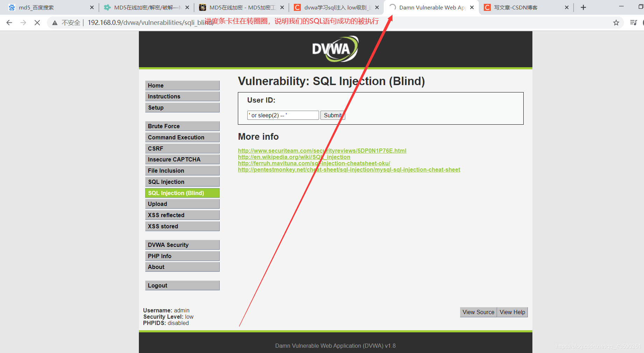
Task: Open the Wikipedia SQL injection link
Action: point(294,157)
